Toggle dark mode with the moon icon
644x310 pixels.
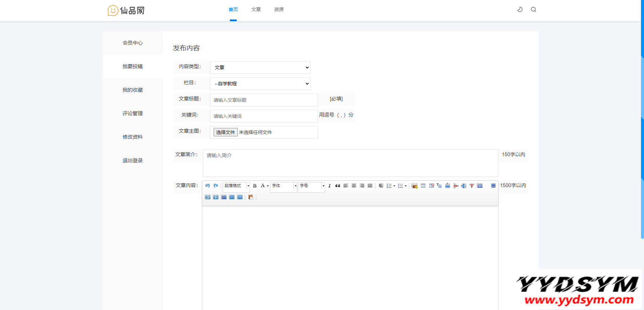click(520, 9)
